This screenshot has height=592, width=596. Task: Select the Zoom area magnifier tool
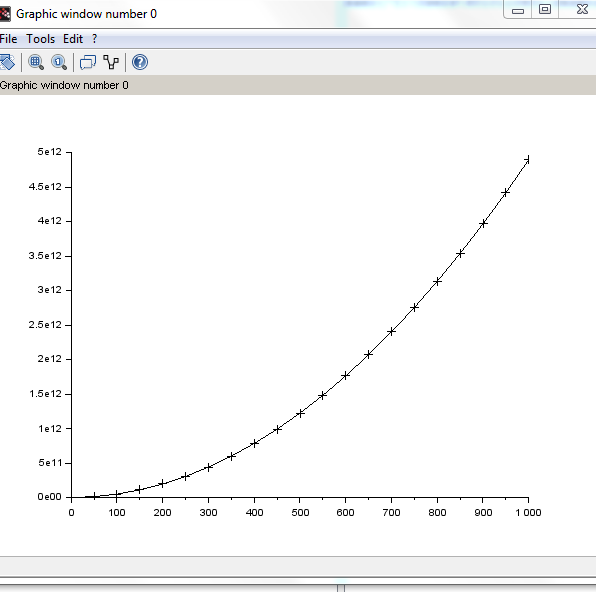coord(36,62)
